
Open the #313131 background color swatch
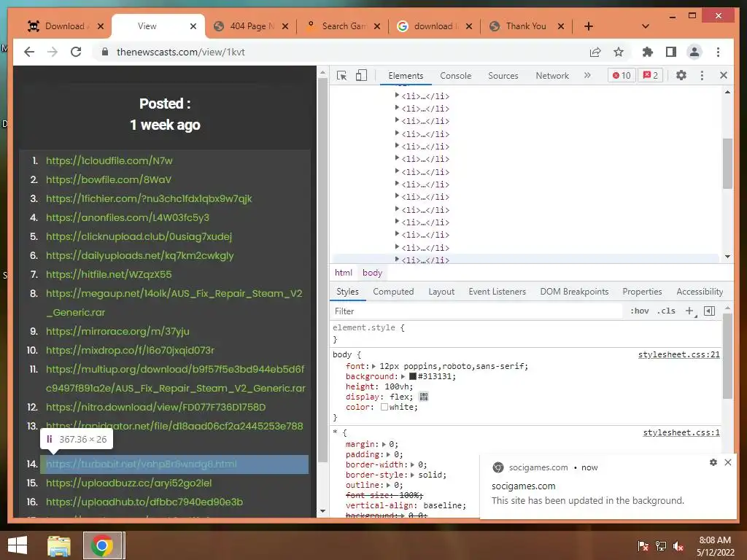pyautogui.click(x=413, y=376)
